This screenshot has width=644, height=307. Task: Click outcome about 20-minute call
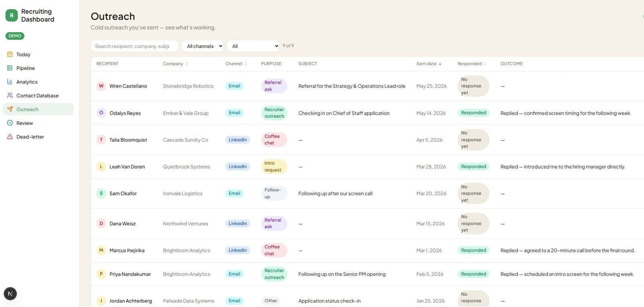pos(568,250)
